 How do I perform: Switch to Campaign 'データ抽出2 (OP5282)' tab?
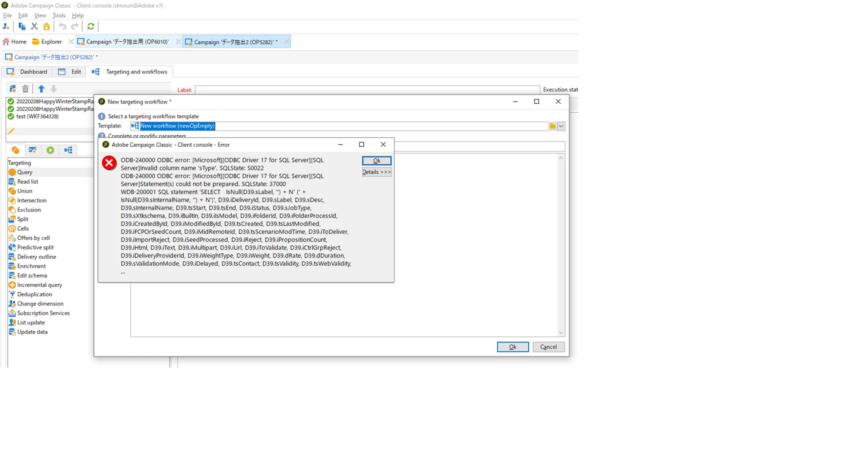232,42
